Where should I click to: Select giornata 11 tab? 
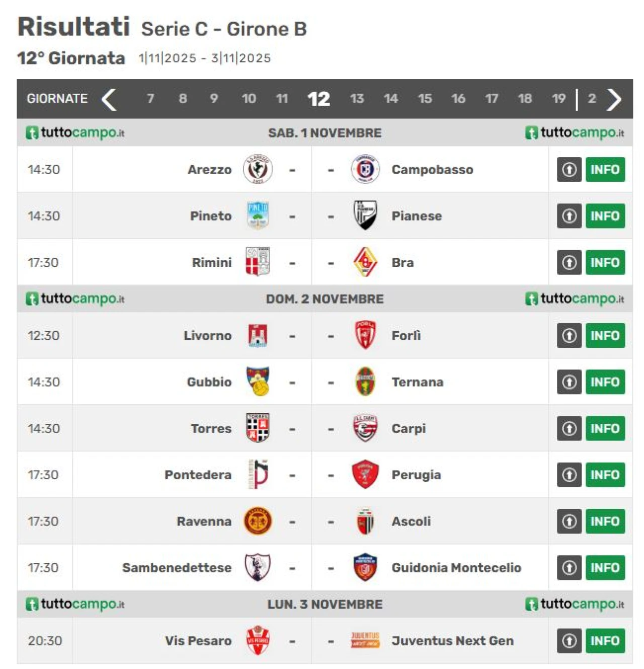(x=282, y=99)
